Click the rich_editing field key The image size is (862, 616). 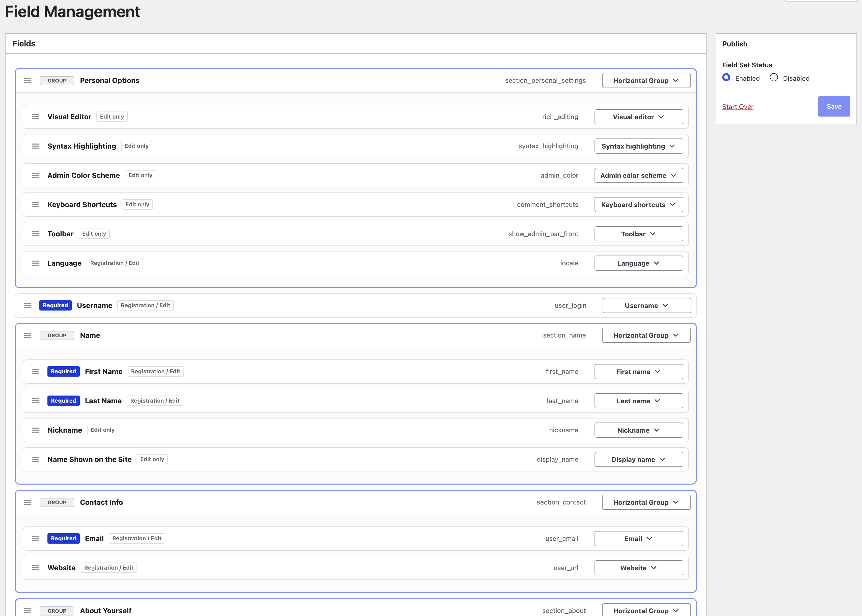tap(560, 117)
